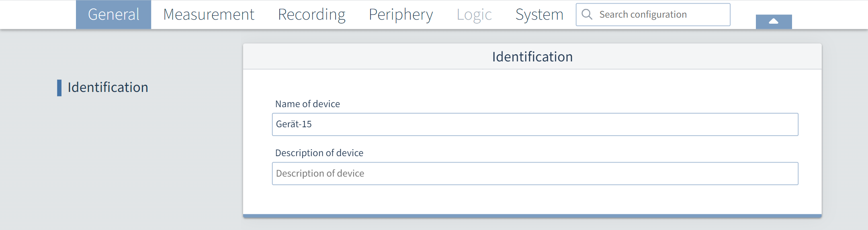Select the System tab

pos(539,14)
